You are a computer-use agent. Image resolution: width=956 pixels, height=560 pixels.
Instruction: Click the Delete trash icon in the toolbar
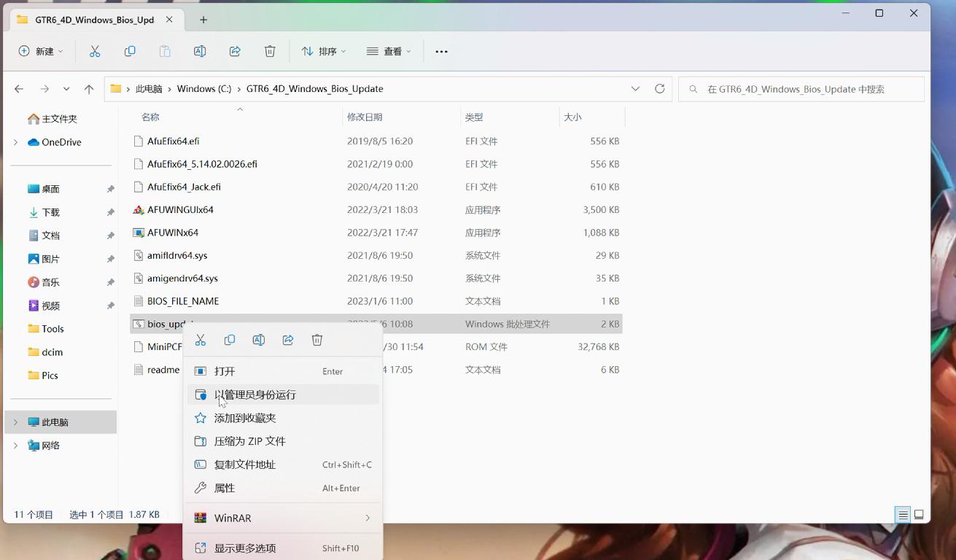pyautogui.click(x=270, y=51)
